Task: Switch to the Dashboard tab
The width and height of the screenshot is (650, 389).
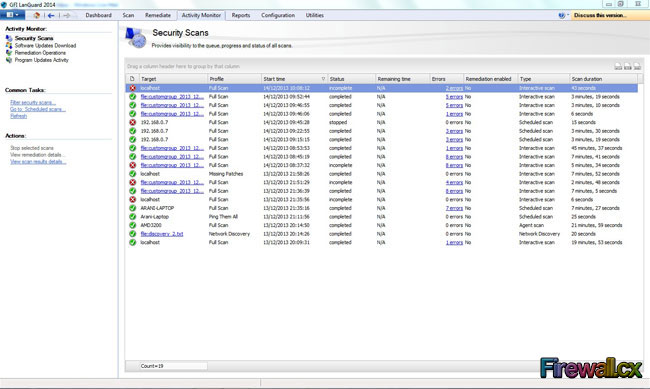Action: 99,15
